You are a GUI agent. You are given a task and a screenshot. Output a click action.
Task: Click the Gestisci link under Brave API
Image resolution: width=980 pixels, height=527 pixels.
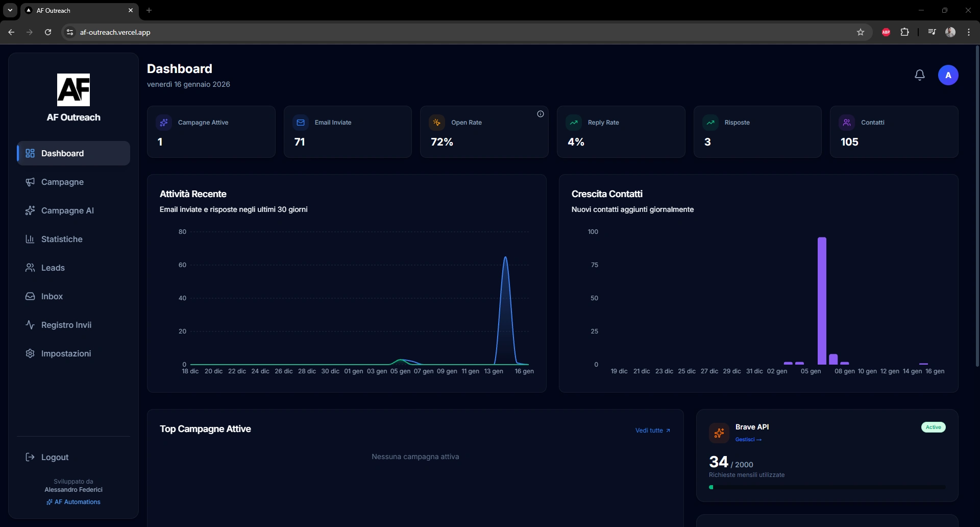pyautogui.click(x=748, y=440)
